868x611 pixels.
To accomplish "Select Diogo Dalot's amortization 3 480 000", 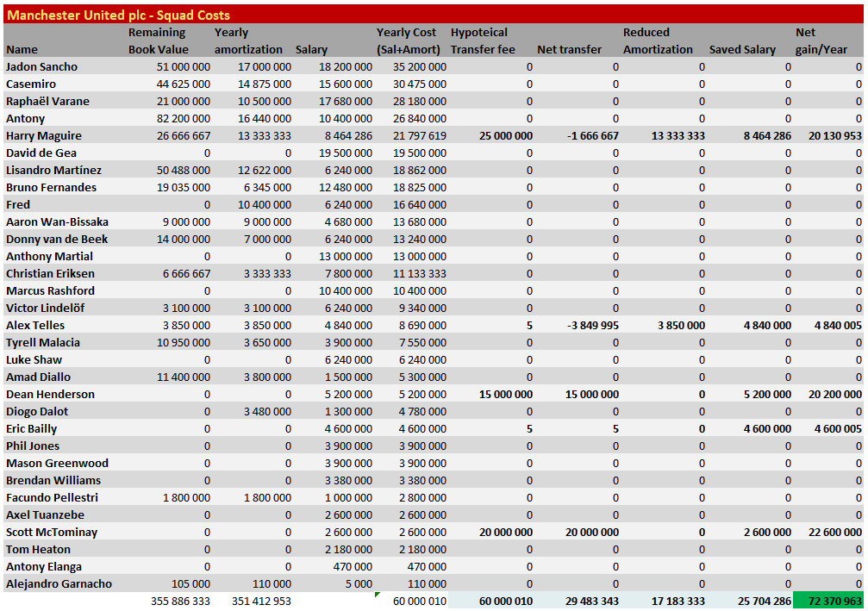I will coord(267,411).
